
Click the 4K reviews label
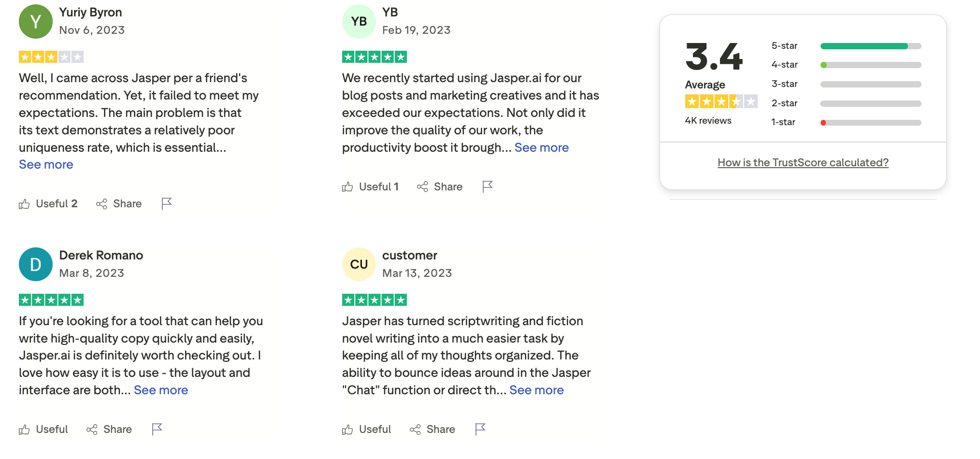tap(707, 121)
